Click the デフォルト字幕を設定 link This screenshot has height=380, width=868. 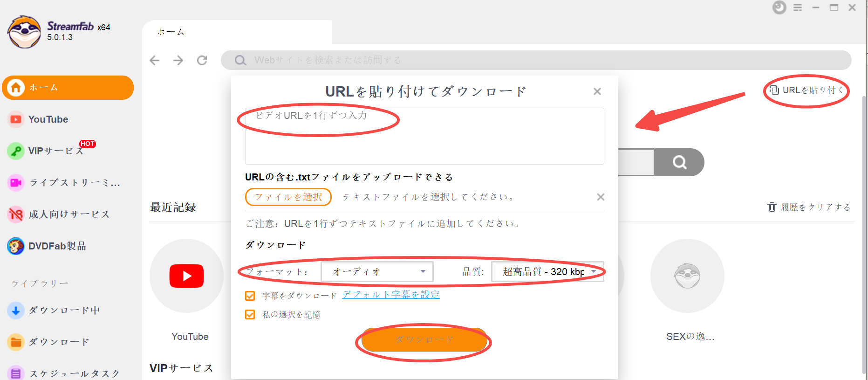[x=390, y=295]
